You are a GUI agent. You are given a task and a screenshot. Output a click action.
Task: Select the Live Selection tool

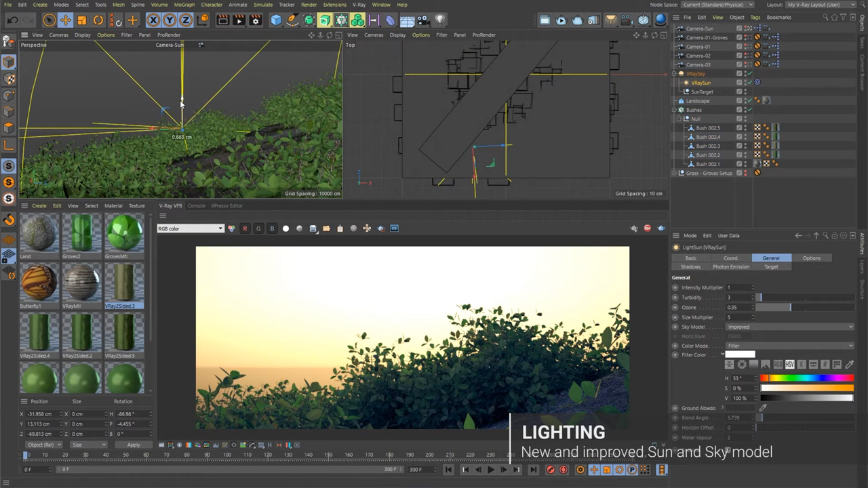click(49, 20)
